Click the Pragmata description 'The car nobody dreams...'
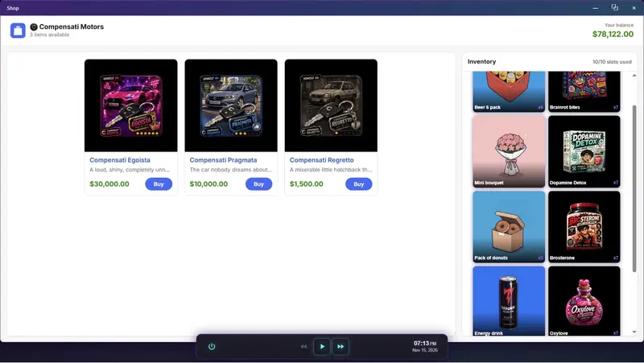Viewport: 644px width, 363px height. tap(231, 170)
